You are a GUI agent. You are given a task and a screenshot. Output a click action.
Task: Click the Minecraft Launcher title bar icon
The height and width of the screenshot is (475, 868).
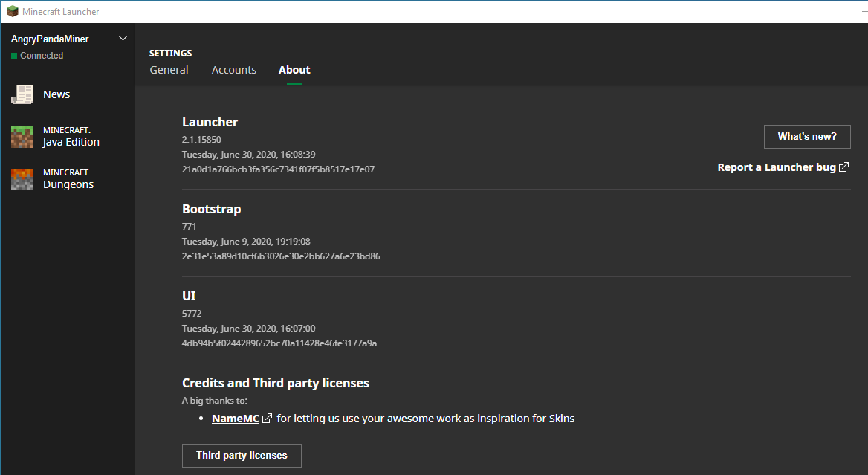12,11
